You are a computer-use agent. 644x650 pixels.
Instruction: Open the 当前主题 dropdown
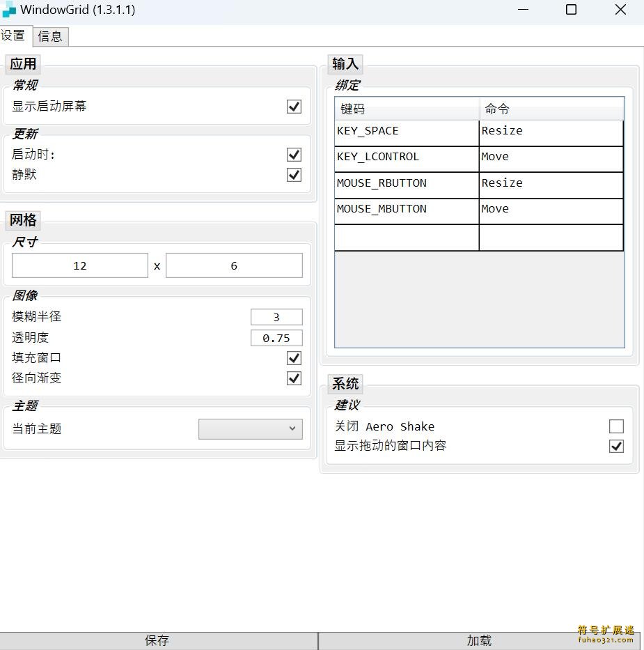click(251, 428)
